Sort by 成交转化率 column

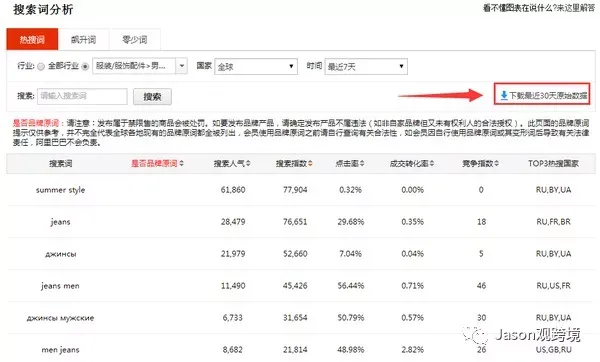click(x=412, y=163)
